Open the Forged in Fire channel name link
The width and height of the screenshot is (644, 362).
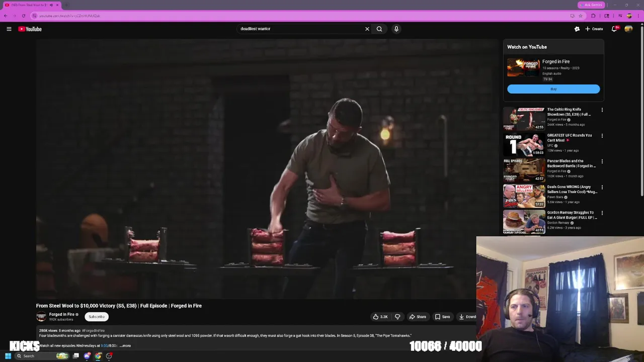(x=61, y=314)
